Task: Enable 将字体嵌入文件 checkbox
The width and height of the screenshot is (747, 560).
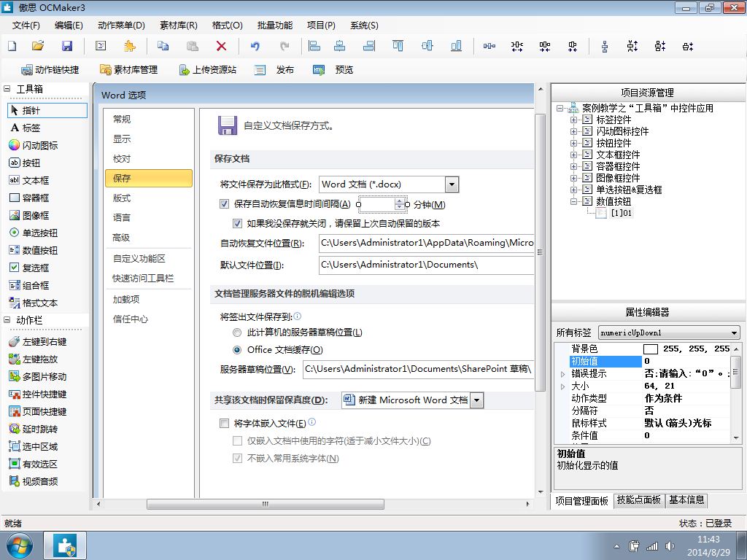Action: coord(225,423)
